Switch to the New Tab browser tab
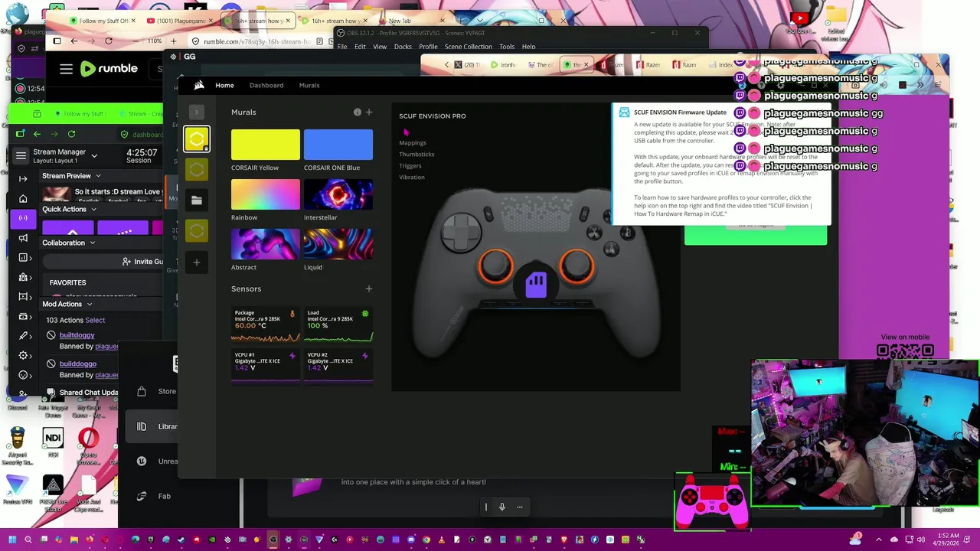This screenshot has height=551, width=980. pyautogui.click(x=410, y=21)
